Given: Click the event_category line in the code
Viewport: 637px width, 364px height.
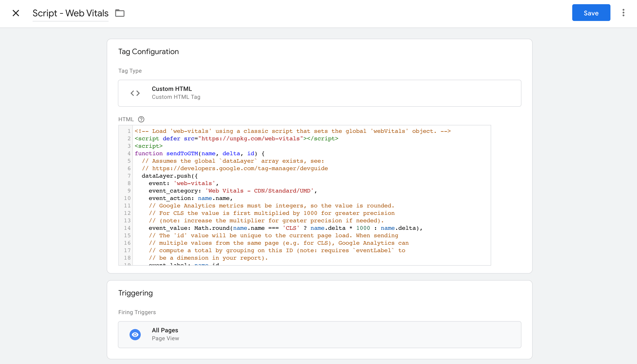Looking at the screenshot, I should pyautogui.click(x=233, y=191).
